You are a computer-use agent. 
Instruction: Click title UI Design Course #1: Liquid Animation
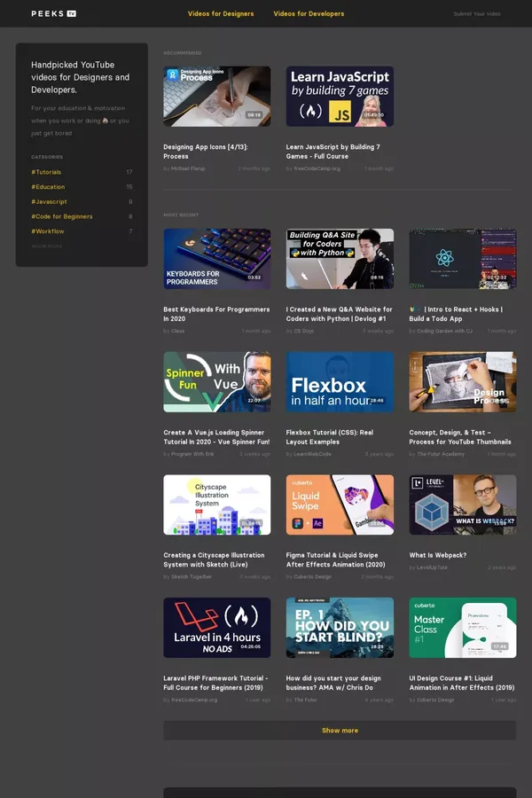click(462, 683)
